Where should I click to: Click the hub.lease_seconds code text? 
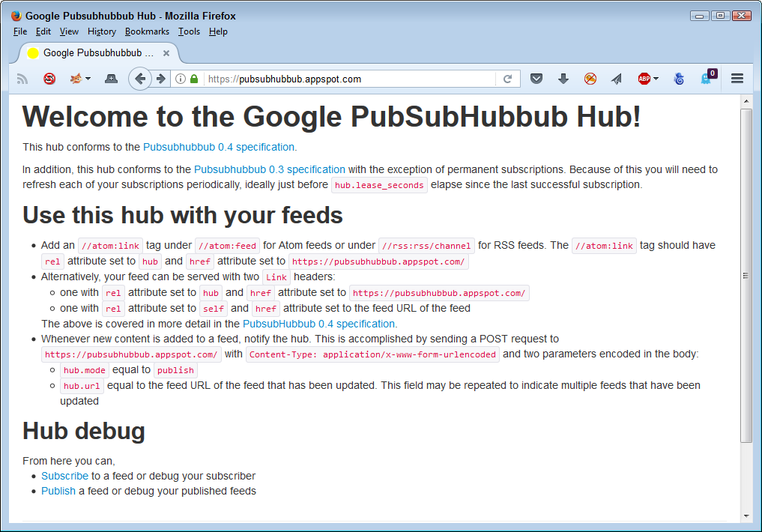[379, 185]
